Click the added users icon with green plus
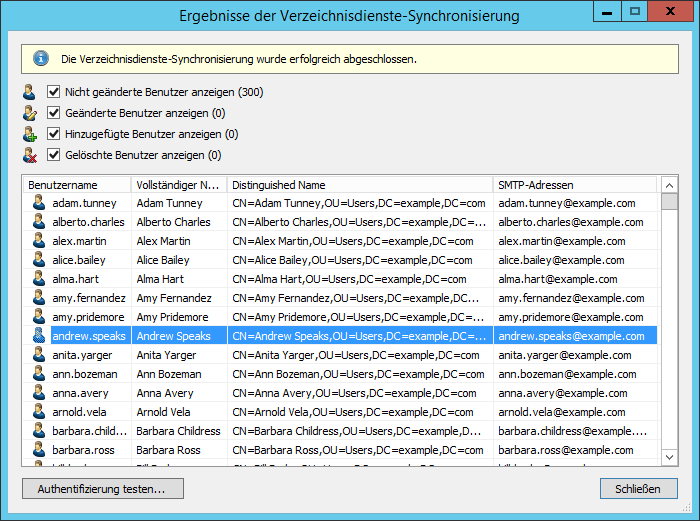 pyautogui.click(x=30, y=134)
